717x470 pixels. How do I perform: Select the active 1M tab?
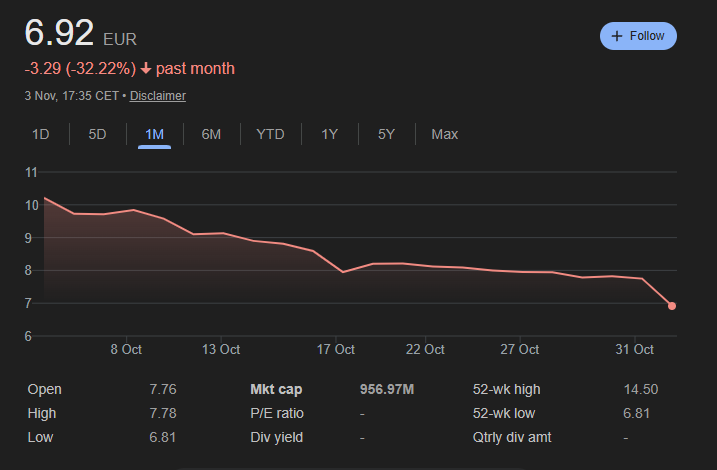click(154, 134)
